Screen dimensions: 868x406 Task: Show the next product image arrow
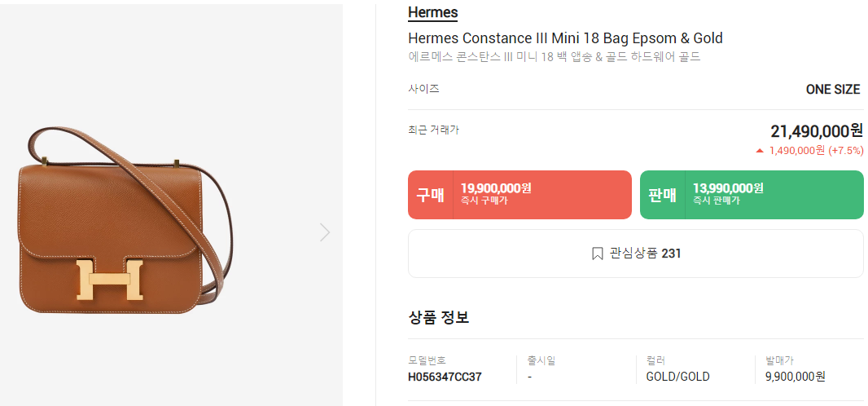(x=325, y=232)
